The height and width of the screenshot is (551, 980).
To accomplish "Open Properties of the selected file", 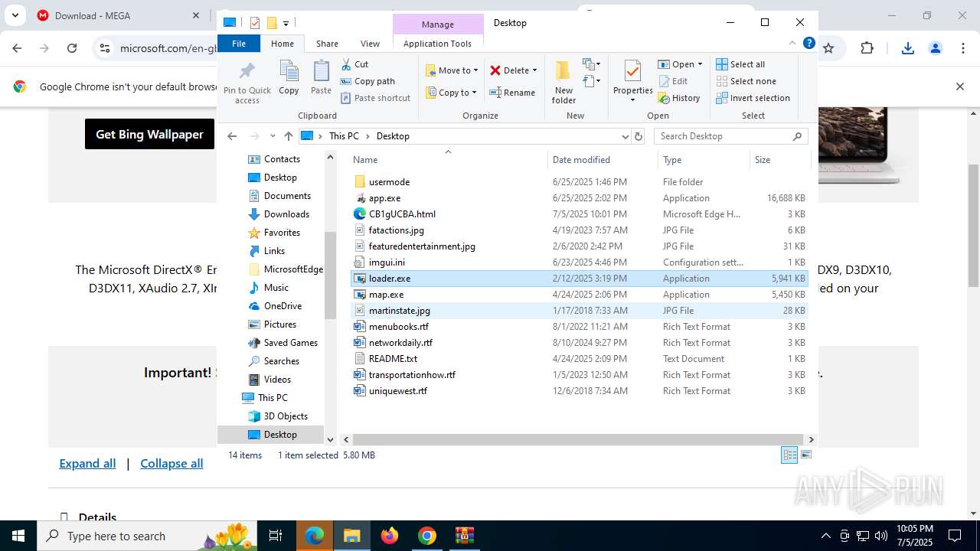I will coord(632,81).
